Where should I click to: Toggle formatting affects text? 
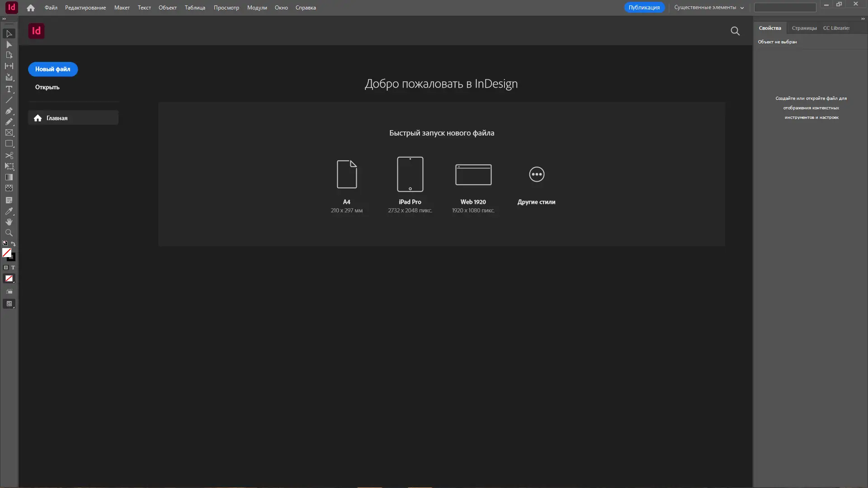pyautogui.click(x=13, y=267)
